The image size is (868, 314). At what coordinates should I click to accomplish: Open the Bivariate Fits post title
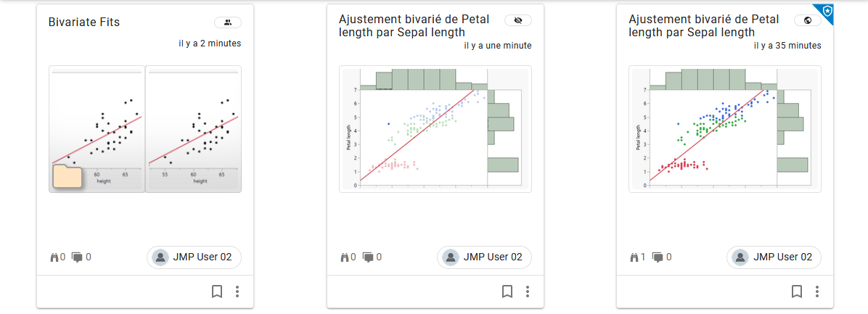click(84, 22)
